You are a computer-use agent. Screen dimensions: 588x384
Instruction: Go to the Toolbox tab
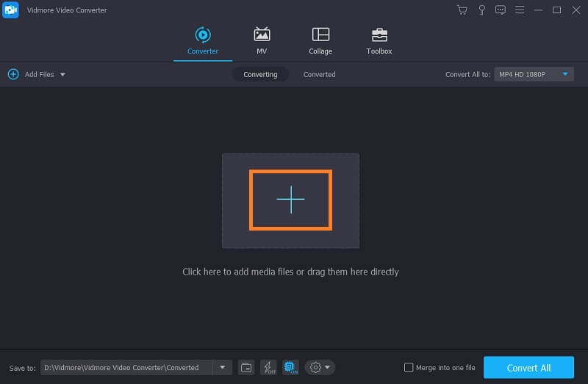click(x=379, y=40)
